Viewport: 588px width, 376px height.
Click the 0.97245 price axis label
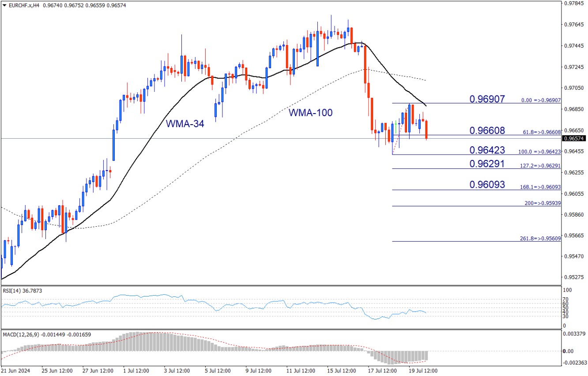575,67
